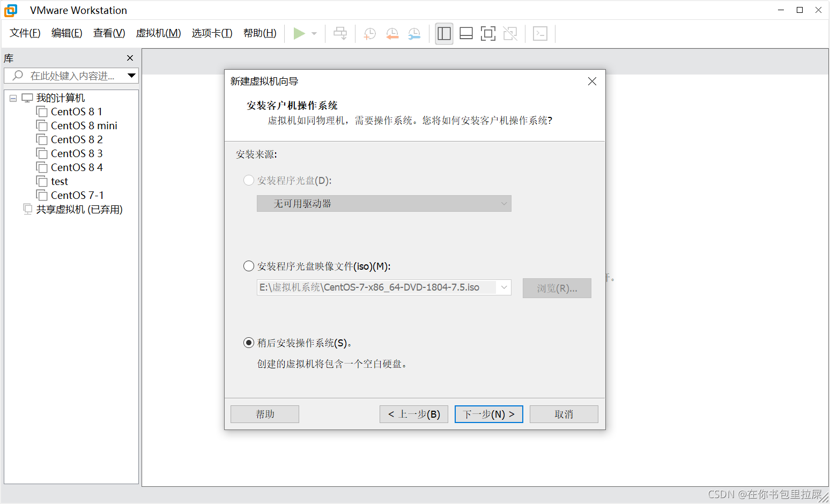Viewport: 830px width, 504px height.
Task: Open the 编辑(E) menu
Action: click(x=67, y=33)
